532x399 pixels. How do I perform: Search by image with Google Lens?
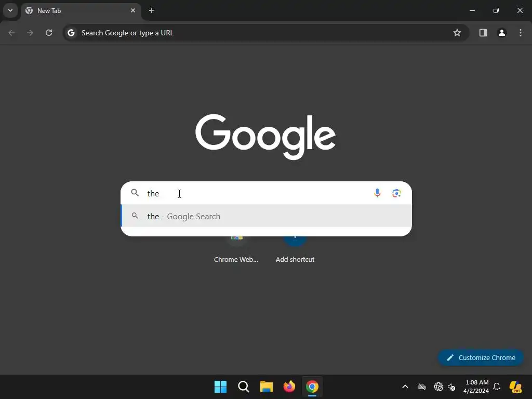click(x=396, y=193)
